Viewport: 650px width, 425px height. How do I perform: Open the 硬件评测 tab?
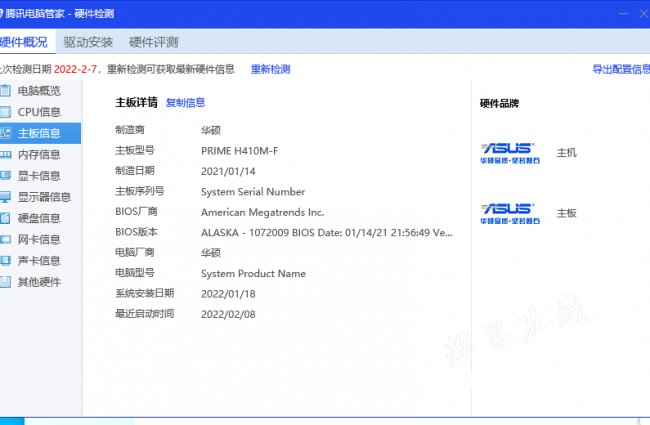154,42
